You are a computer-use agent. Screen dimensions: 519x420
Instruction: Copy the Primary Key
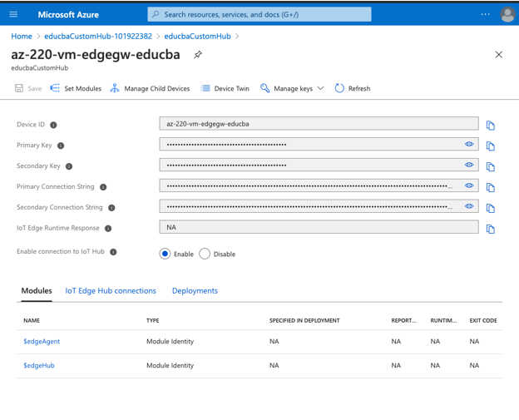click(x=490, y=146)
